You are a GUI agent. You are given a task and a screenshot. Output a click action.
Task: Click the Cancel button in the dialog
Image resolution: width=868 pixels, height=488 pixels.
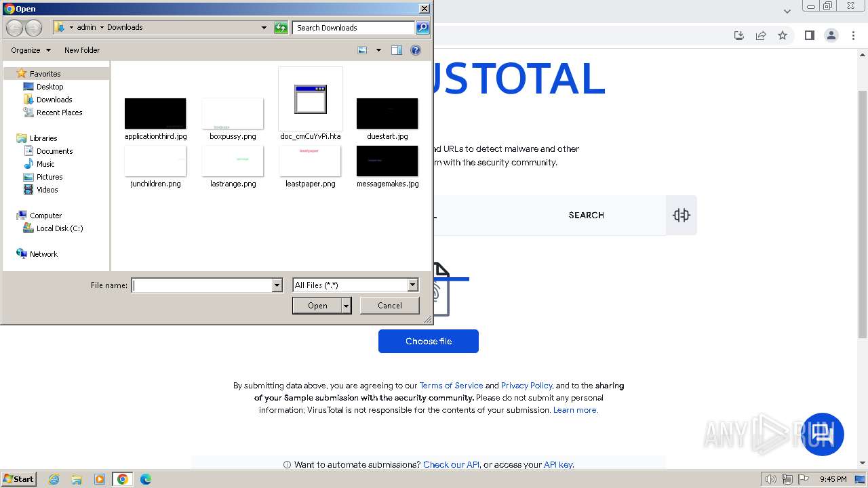pyautogui.click(x=389, y=306)
